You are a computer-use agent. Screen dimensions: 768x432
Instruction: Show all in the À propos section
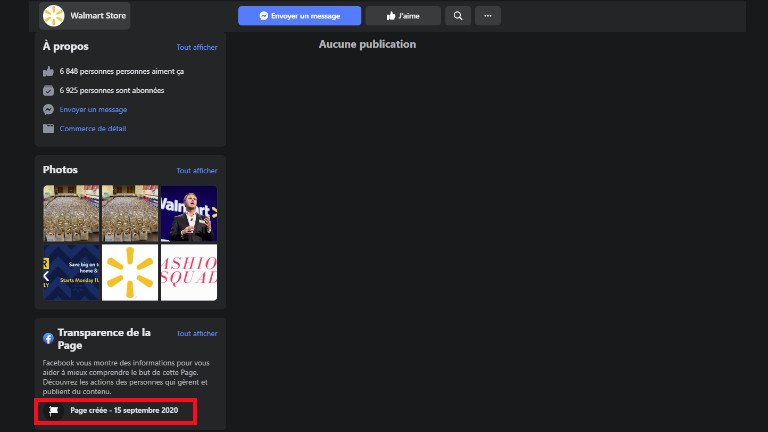[197, 47]
